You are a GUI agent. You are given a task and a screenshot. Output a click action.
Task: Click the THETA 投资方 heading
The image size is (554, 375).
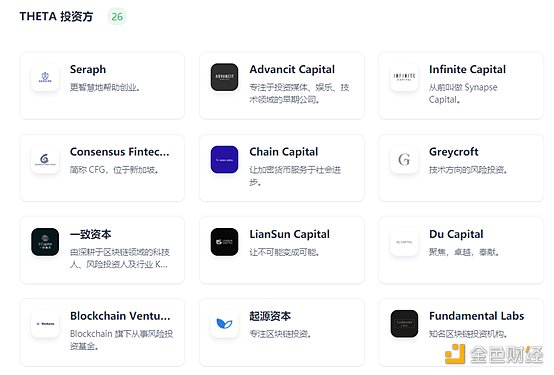[56, 17]
